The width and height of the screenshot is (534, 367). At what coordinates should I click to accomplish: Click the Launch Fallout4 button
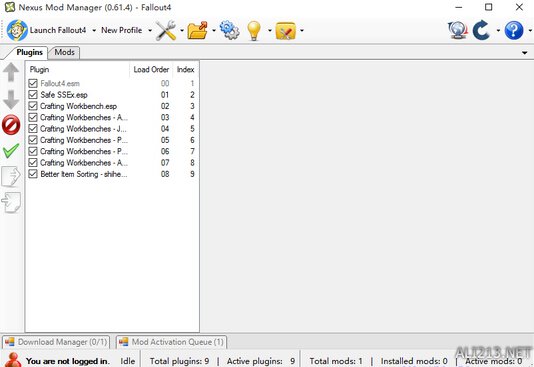coord(47,30)
